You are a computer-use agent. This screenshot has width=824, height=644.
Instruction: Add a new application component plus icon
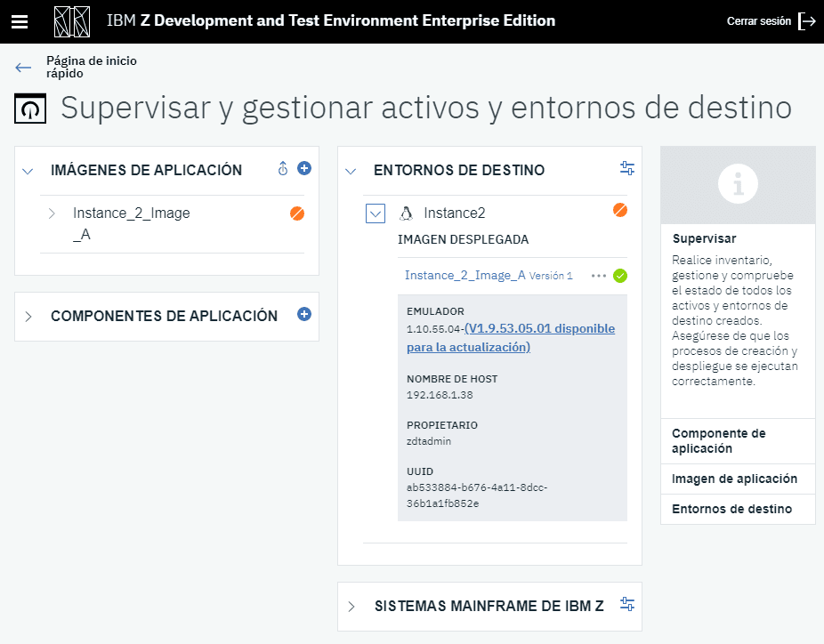coord(304,314)
